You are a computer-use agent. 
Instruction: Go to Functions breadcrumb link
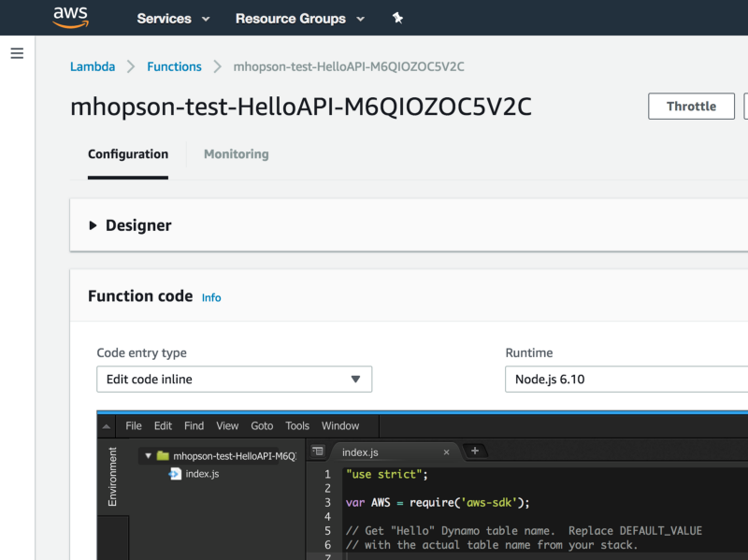(x=174, y=66)
